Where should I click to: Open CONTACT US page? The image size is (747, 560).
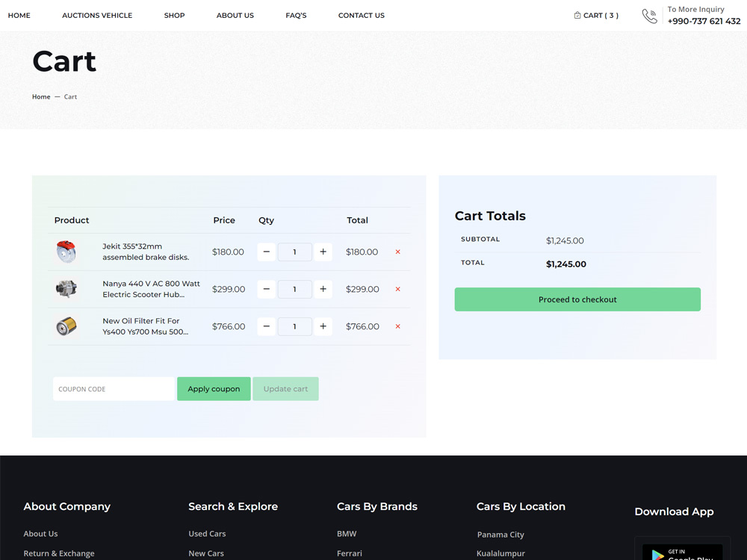(361, 15)
